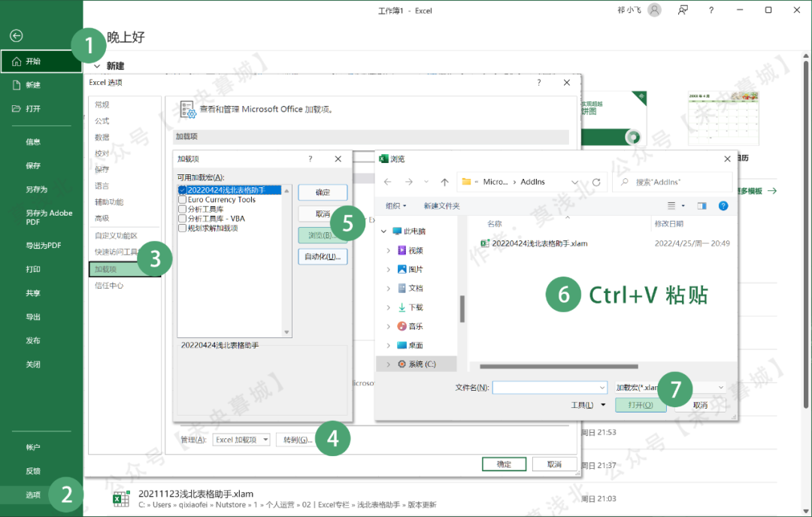This screenshot has height=517, width=812.
Task: Click 打开(O) in the 浏览 dialog
Action: pyautogui.click(x=641, y=405)
